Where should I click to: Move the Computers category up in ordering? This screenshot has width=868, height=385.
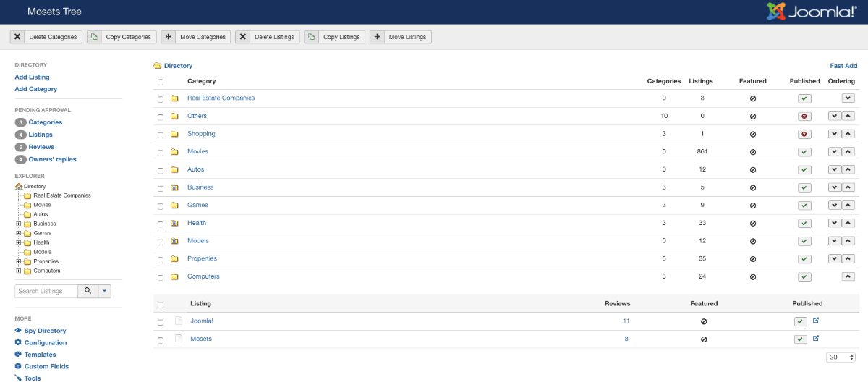point(848,276)
